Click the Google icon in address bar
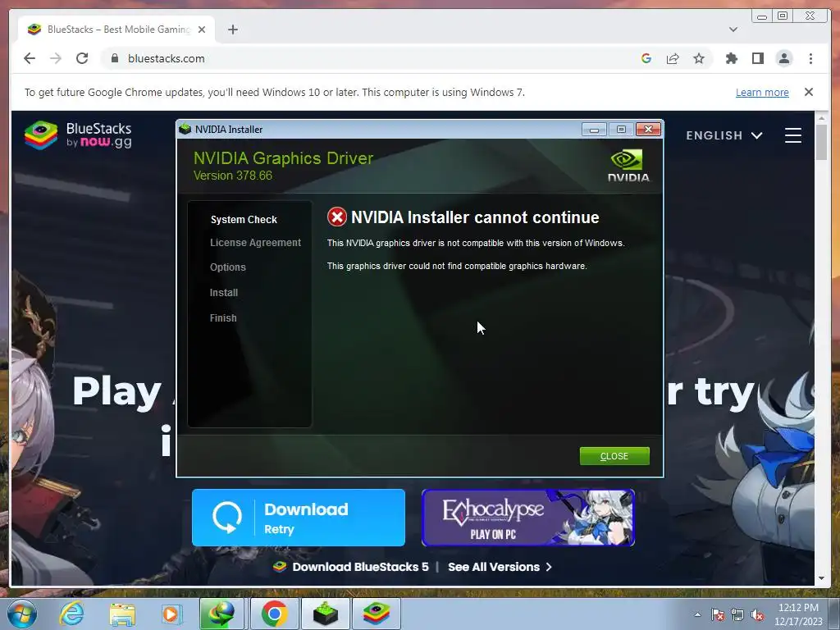 [646, 58]
